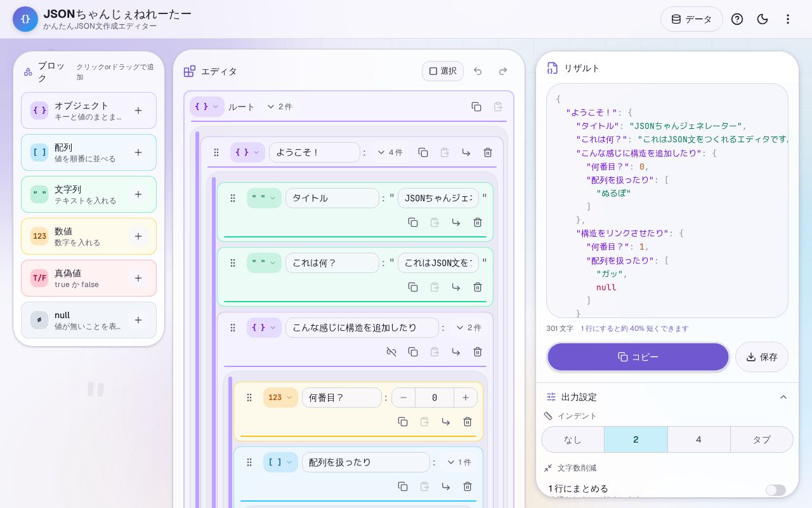Viewport: 812px width, 508px height.
Task: Edit the タイトル key field
Action: (332, 198)
